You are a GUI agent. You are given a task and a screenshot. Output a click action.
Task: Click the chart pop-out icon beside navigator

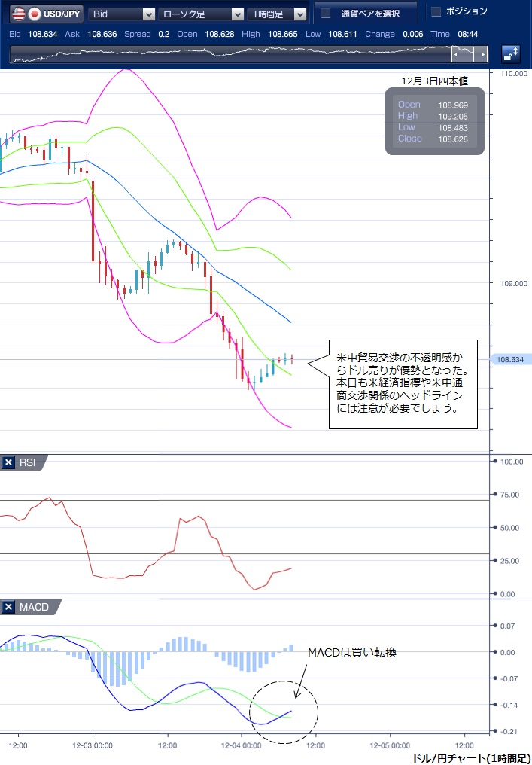[511, 54]
